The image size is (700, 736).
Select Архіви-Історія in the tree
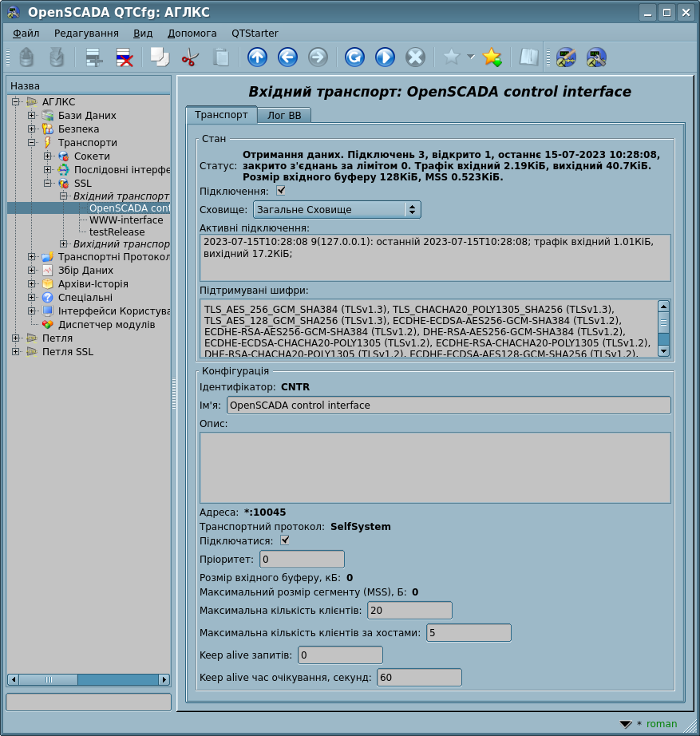[x=93, y=284]
